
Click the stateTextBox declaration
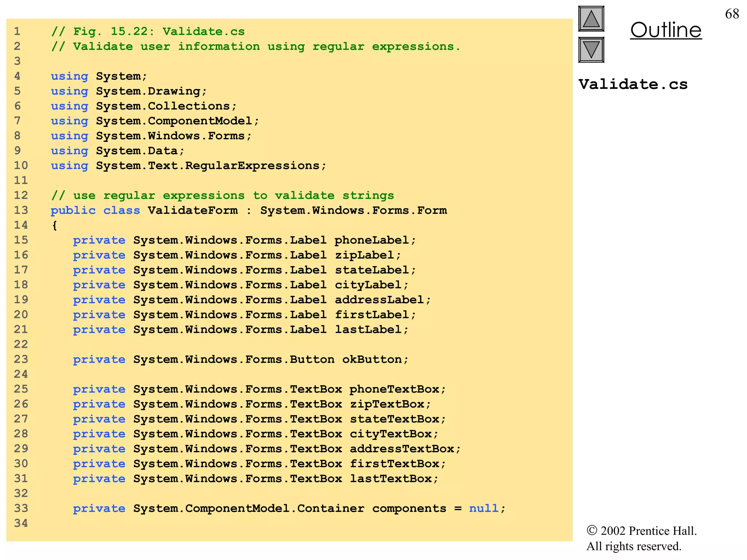click(x=259, y=419)
